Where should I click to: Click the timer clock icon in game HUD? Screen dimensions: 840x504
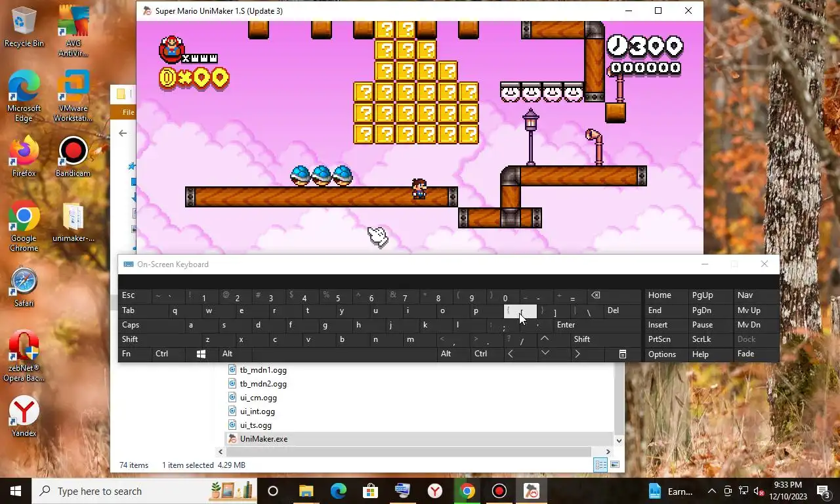(617, 46)
